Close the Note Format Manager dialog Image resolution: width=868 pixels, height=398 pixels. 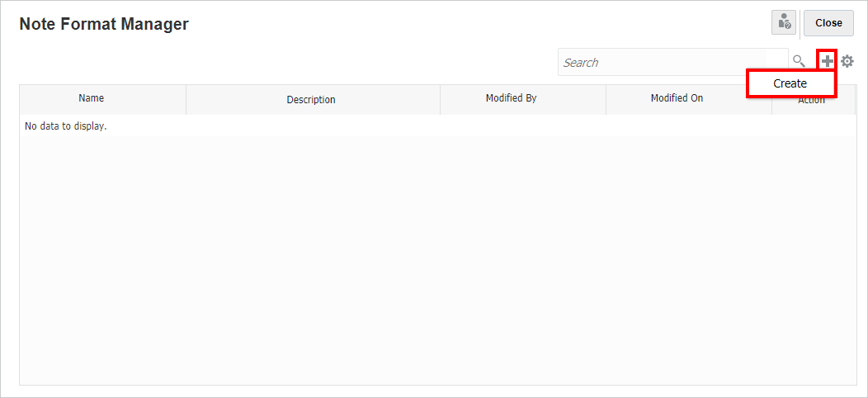pyautogui.click(x=828, y=23)
